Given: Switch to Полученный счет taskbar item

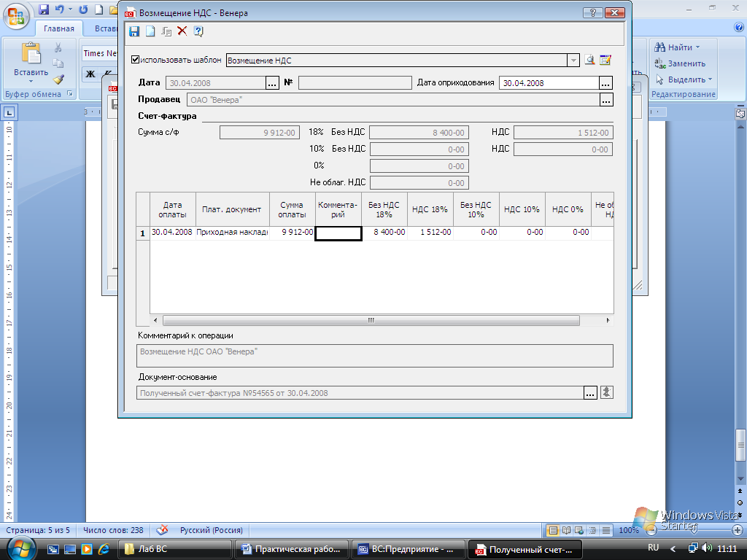Looking at the screenshot, I should tap(525, 549).
